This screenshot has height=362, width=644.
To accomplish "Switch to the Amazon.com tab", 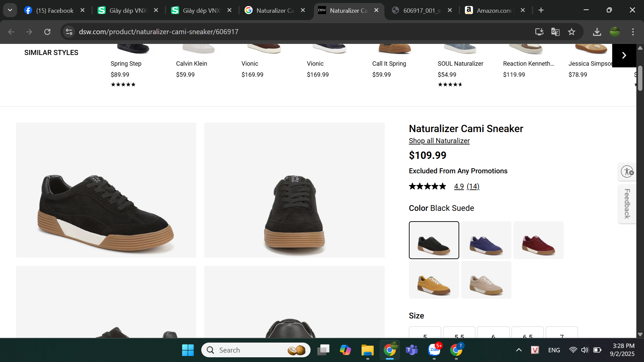I will tap(494, 10).
